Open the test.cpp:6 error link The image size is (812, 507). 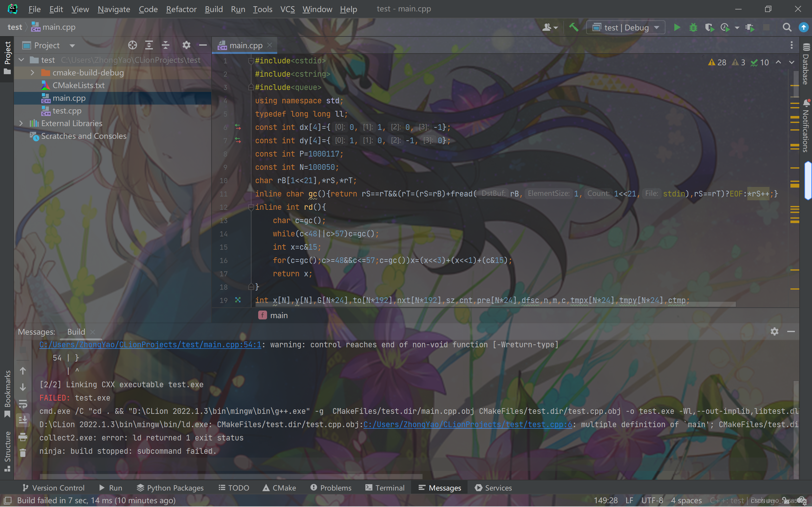pyautogui.click(x=468, y=425)
